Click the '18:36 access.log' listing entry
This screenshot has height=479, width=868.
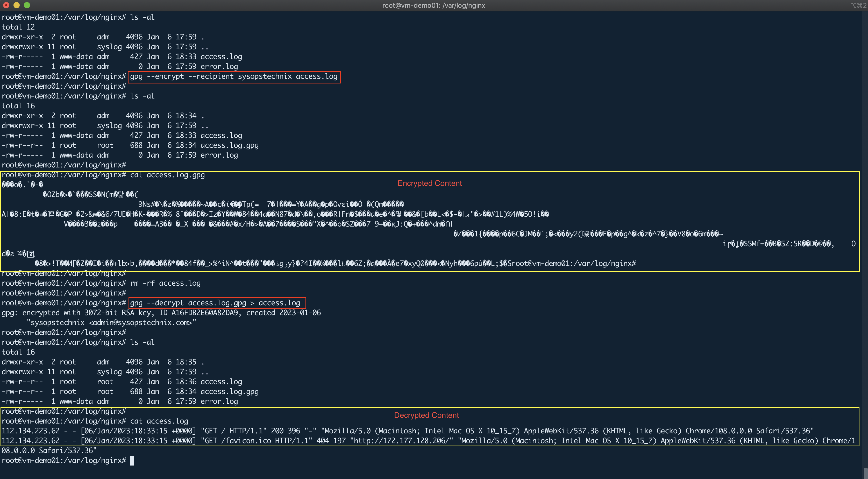[x=209, y=382]
